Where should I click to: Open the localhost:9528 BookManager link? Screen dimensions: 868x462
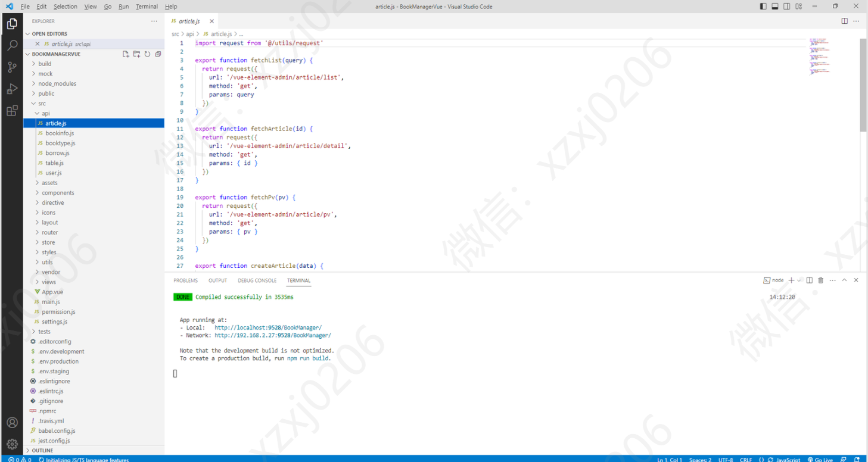coord(268,328)
